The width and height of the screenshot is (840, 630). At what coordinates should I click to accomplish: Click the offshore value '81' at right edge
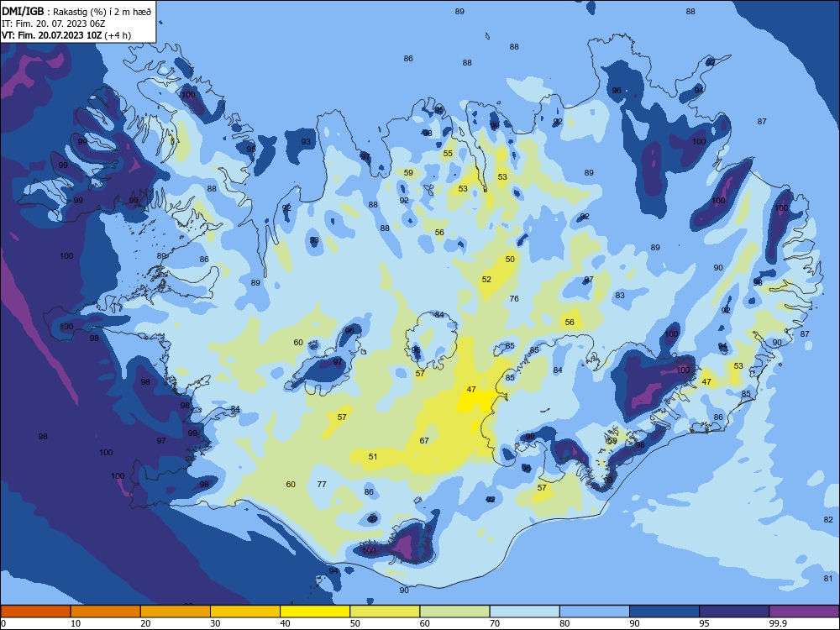[x=828, y=578]
